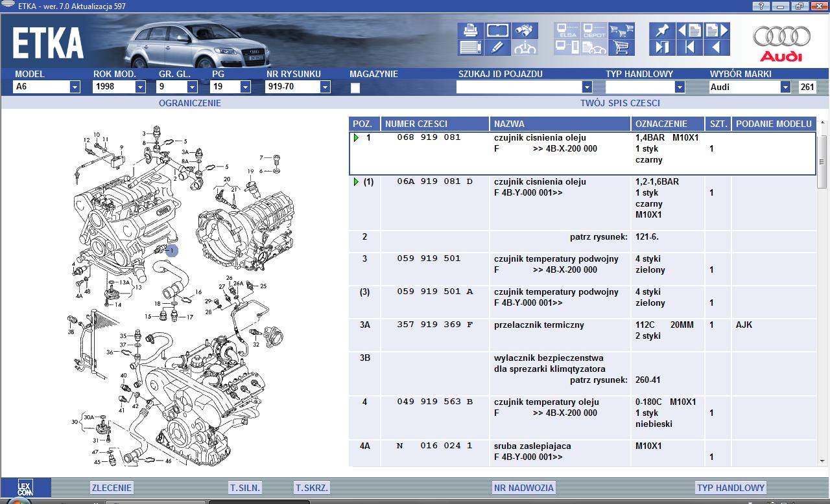Click the exit door icon
Image resolution: width=830 pixels, height=504 pixels.
pyautogui.click(x=662, y=47)
